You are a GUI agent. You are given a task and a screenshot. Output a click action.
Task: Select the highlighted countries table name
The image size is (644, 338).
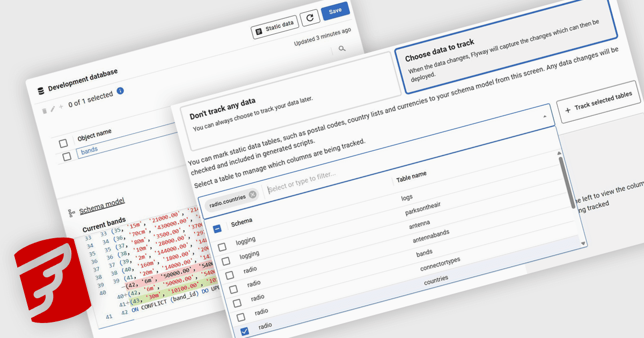click(436, 280)
